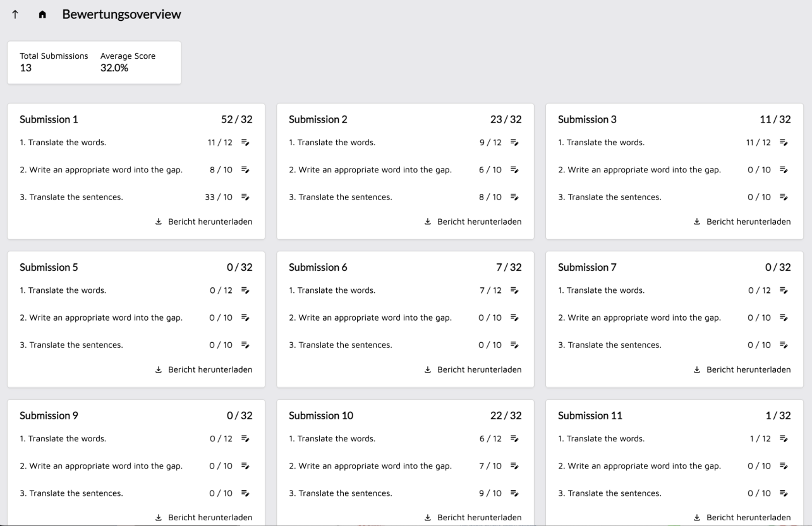The image size is (812, 526).
Task: Click the edit icon on Submission 6 word translation
Action: pos(515,290)
